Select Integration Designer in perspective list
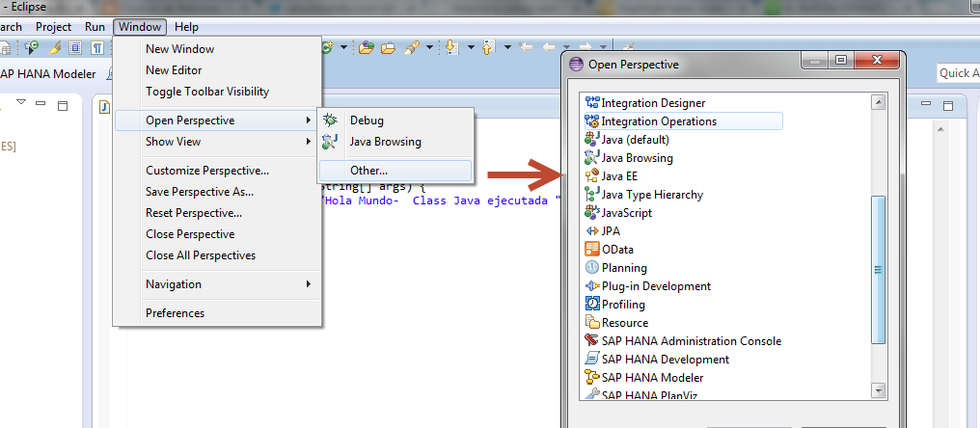Viewport: 980px width, 428px height. coord(644,102)
